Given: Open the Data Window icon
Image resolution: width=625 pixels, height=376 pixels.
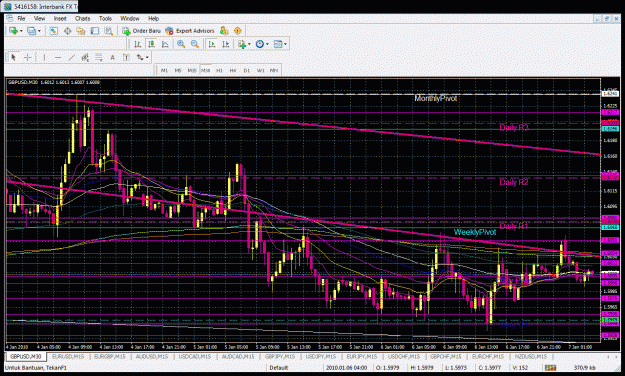Looking at the screenshot, I should 67,31.
